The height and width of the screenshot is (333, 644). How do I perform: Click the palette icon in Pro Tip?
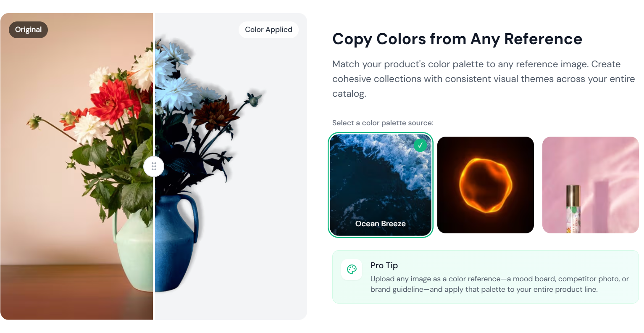point(352,270)
